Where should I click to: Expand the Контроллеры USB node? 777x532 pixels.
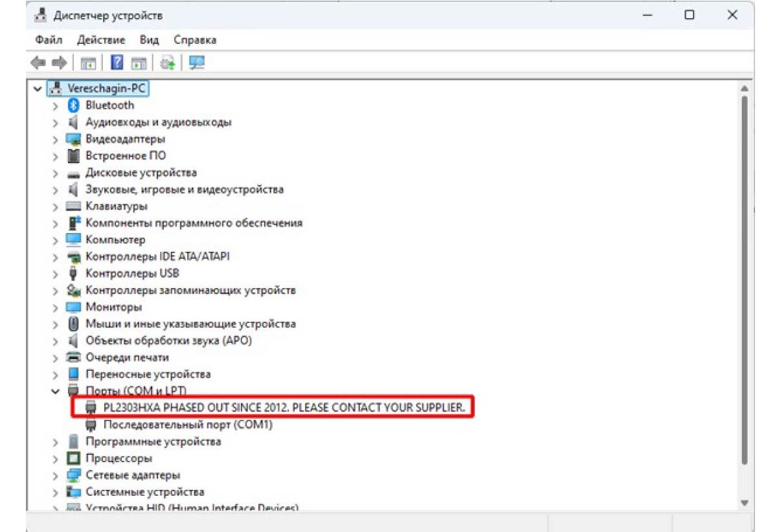[56, 274]
